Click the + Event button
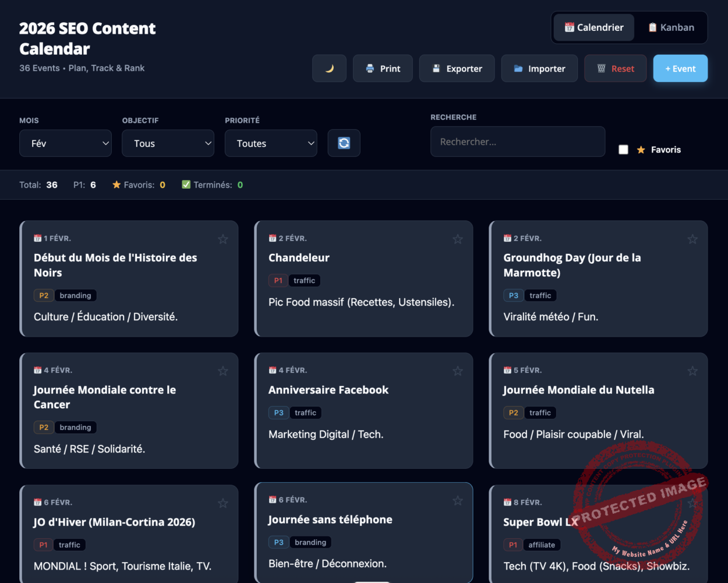Image resolution: width=728 pixels, height=583 pixels. tap(680, 68)
